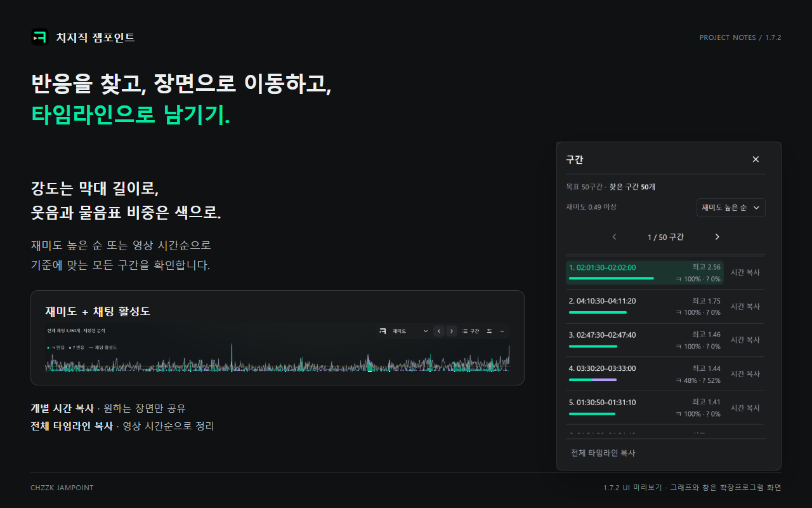Copy time for segment 02:01:30–02:02:00

745,272
